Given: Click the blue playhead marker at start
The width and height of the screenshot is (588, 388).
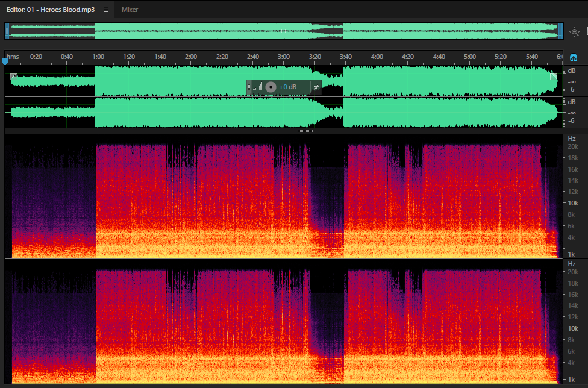Looking at the screenshot, I should tap(5, 61).
